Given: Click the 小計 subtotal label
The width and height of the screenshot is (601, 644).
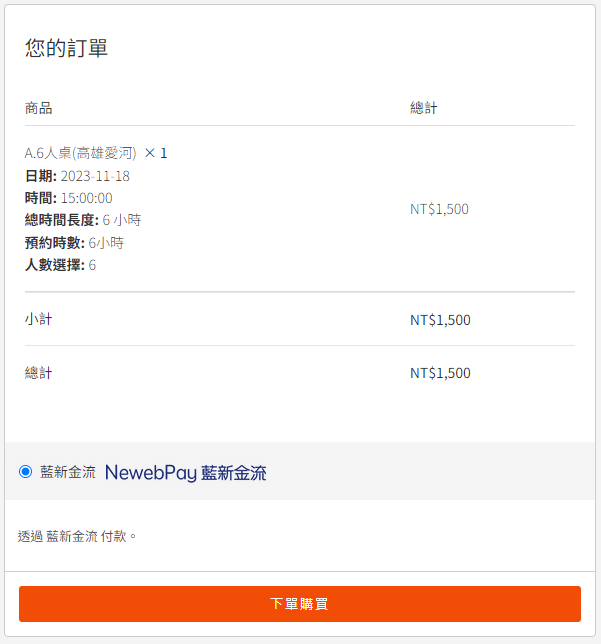Looking at the screenshot, I should [39, 319].
